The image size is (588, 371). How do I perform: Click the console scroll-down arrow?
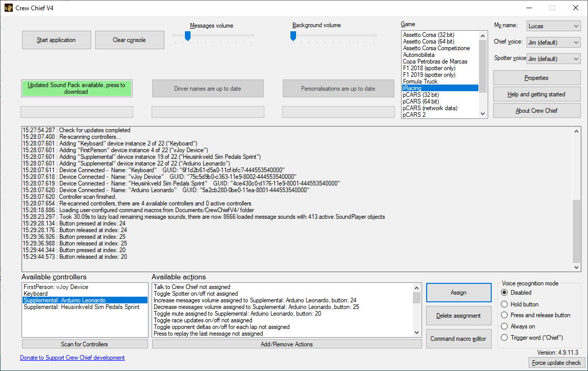[x=576, y=267]
